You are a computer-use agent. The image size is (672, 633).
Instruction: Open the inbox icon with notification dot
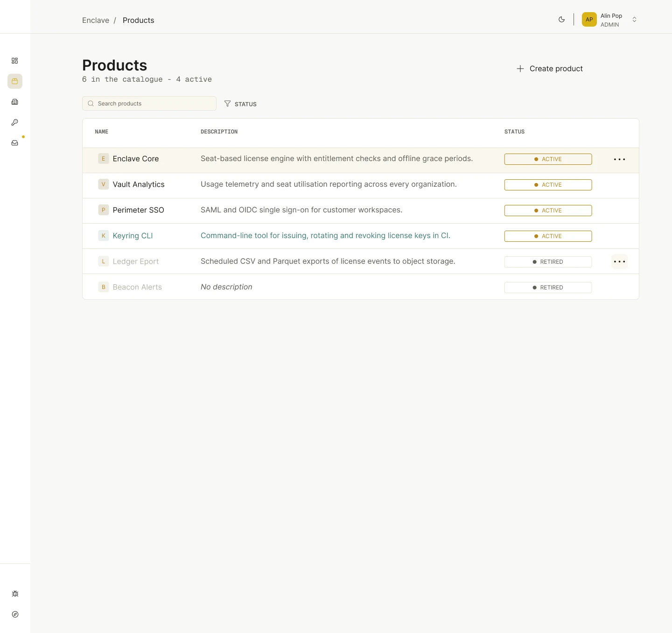coord(15,143)
